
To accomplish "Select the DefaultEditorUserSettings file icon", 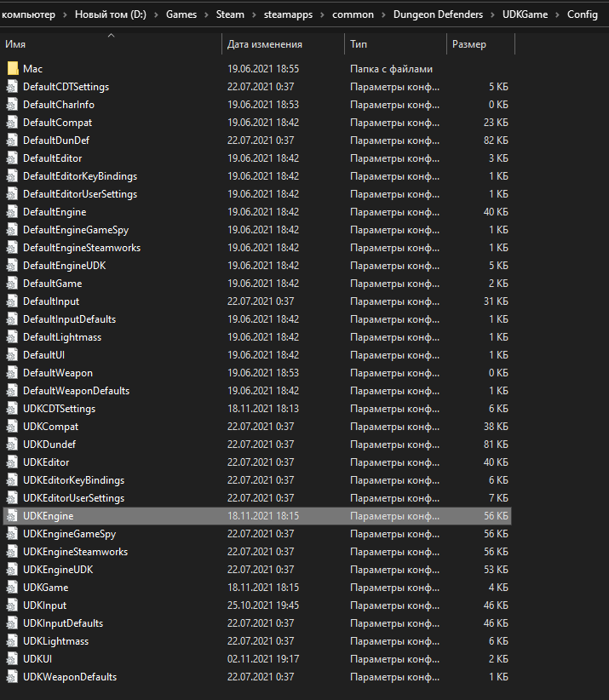I will point(13,194).
